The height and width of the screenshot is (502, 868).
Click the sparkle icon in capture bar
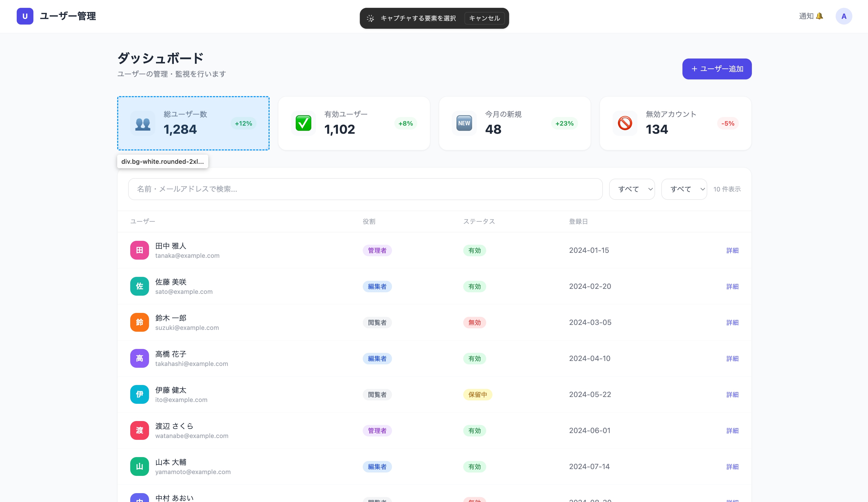point(370,18)
